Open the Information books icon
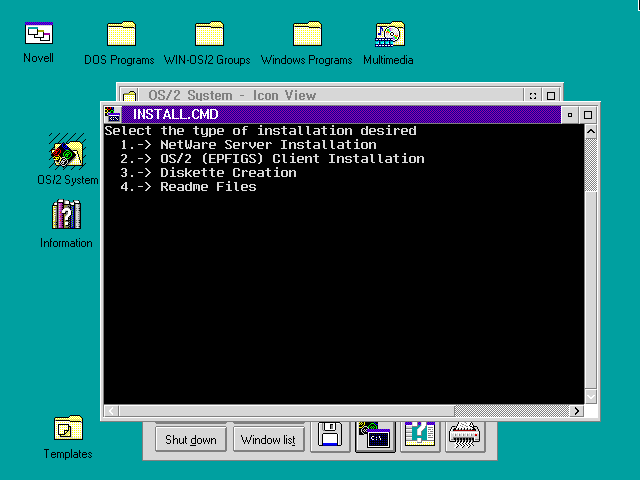 (x=67, y=214)
